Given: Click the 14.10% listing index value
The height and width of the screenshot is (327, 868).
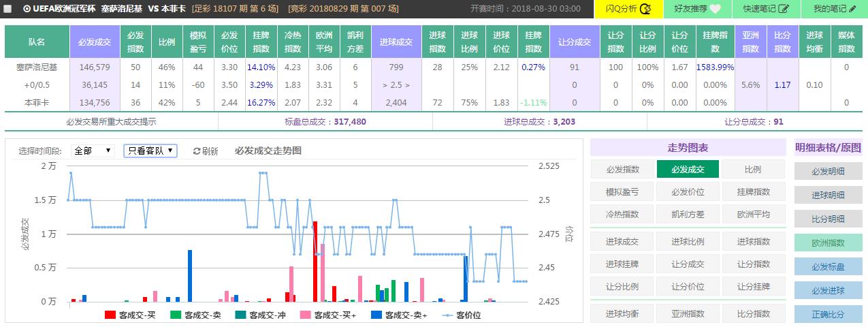Looking at the screenshot, I should coord(261,67).
